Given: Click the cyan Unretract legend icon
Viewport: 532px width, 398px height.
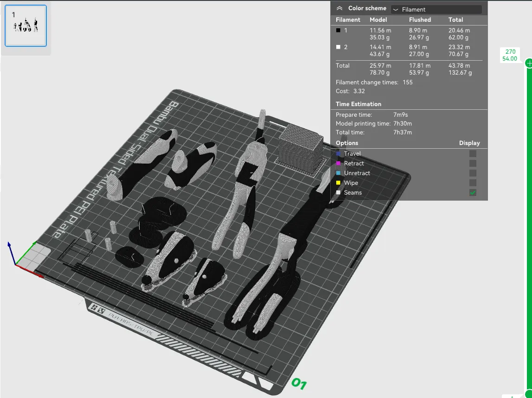Looking at the screenshot, I should pos(338,173).
